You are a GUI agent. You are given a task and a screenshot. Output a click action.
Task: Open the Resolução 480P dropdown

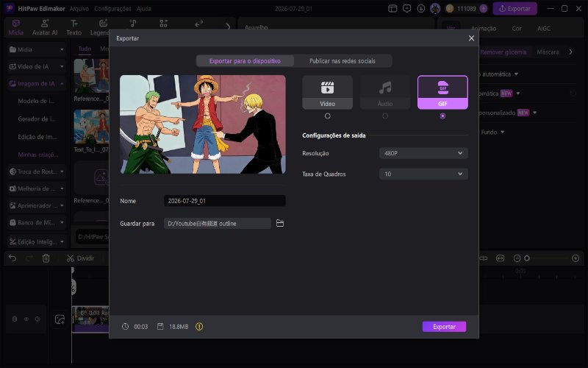tap(423, 153)
